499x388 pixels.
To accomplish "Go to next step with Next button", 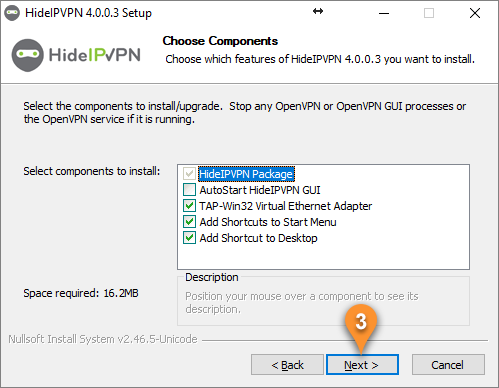I will click(x=362, y=365).
